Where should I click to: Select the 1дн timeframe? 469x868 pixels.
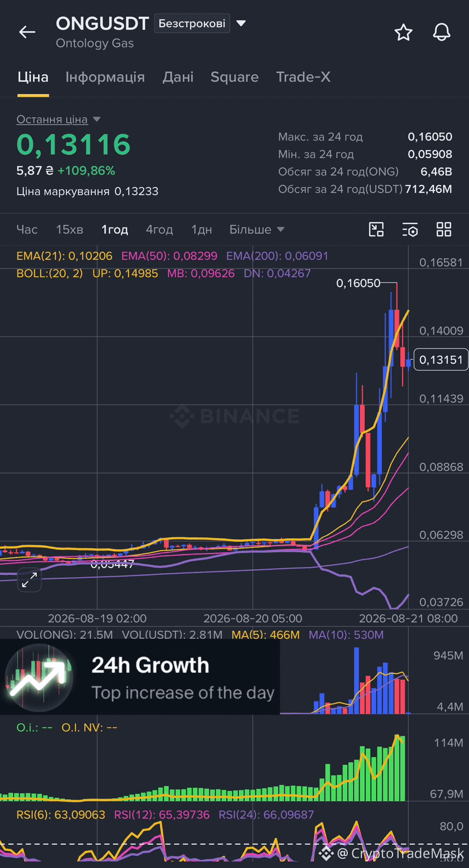click(202, 229)
